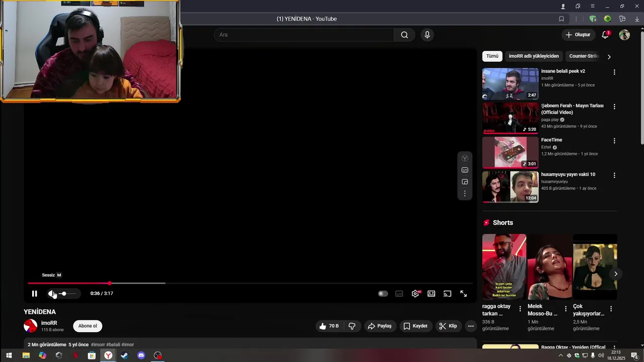Screen dimensions: 644x362
Task: Dislike the video with thumbs down
Action: pos(352,326)
